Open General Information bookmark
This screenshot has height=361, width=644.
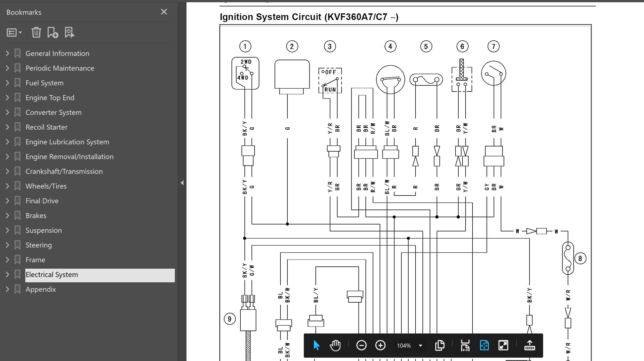tap(57, 53)
